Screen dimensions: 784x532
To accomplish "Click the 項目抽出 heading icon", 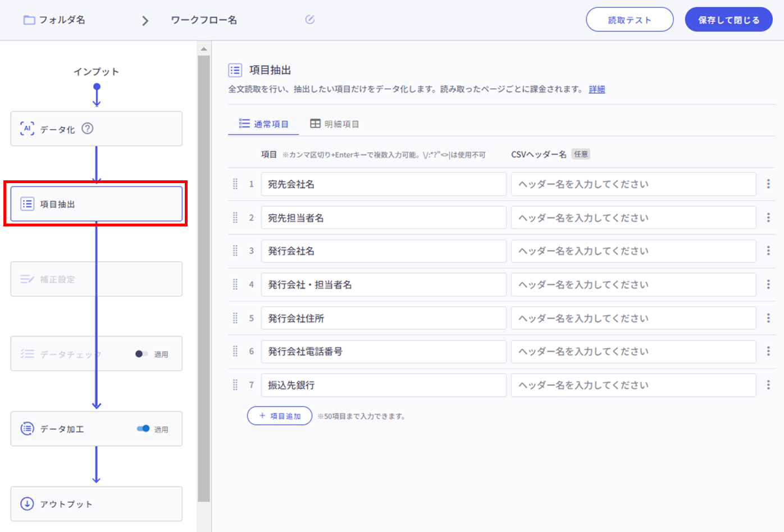I will tap(235, 70).
